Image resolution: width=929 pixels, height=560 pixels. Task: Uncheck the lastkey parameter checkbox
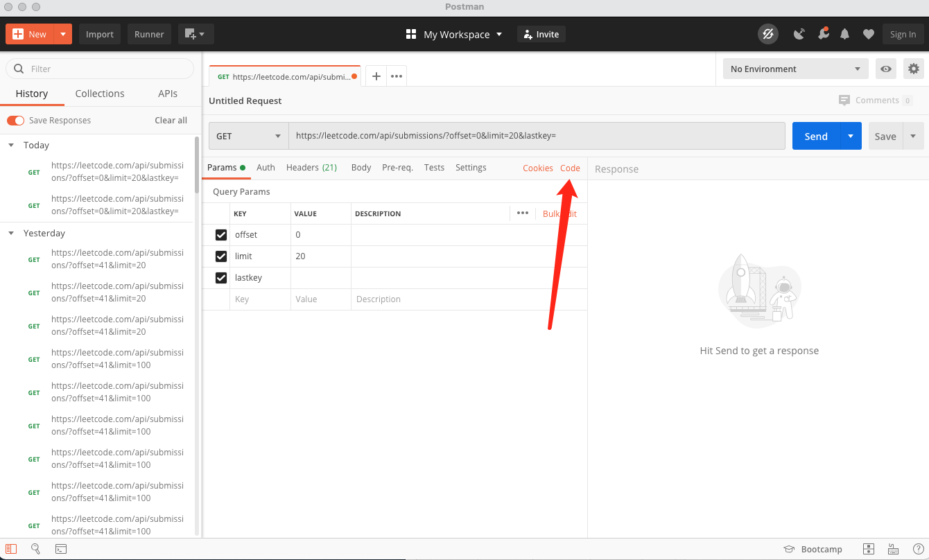point(221,278)
